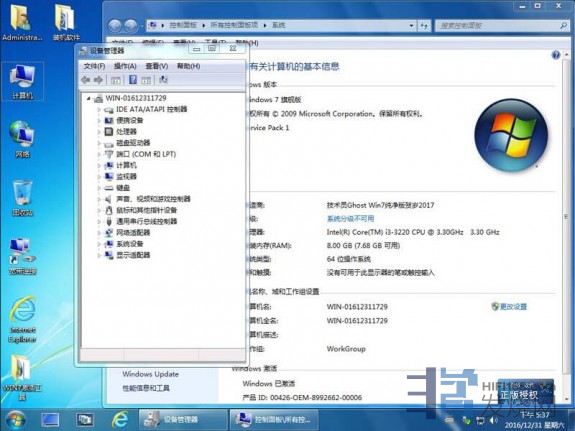Click the Start orb on the taskbar
The height and width of the screenshot is (431, 575).
tap(15, 420)
